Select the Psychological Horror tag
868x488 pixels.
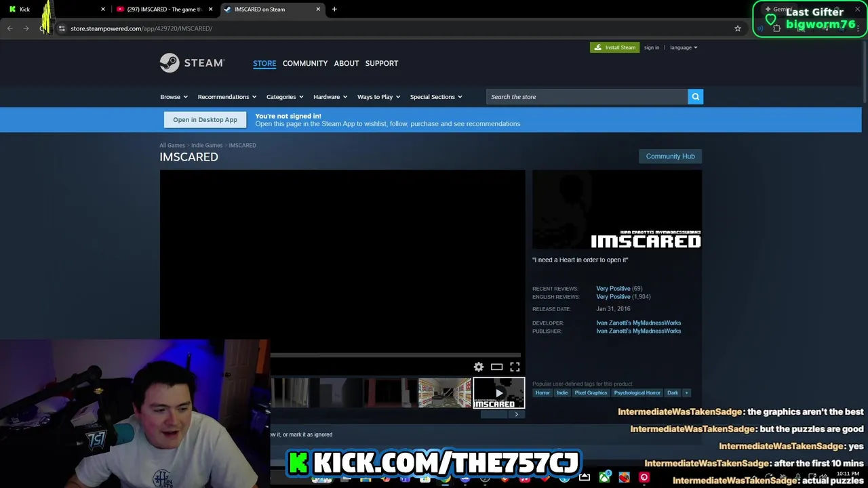(x=637, y=392)
